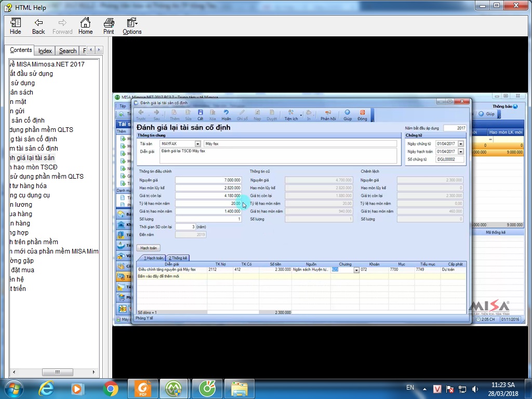
Task: Click Thông báo in MISA main window
Action: 505,106
